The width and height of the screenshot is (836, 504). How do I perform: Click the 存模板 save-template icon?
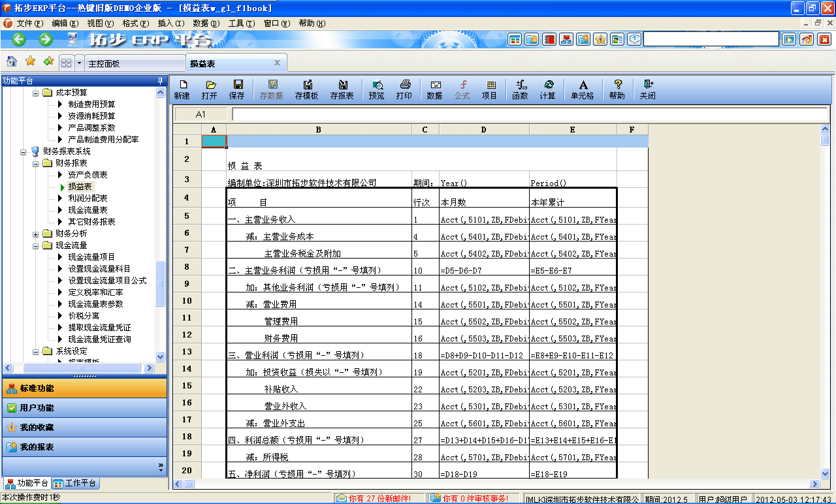pyautogui.click(x=308, y=88)
